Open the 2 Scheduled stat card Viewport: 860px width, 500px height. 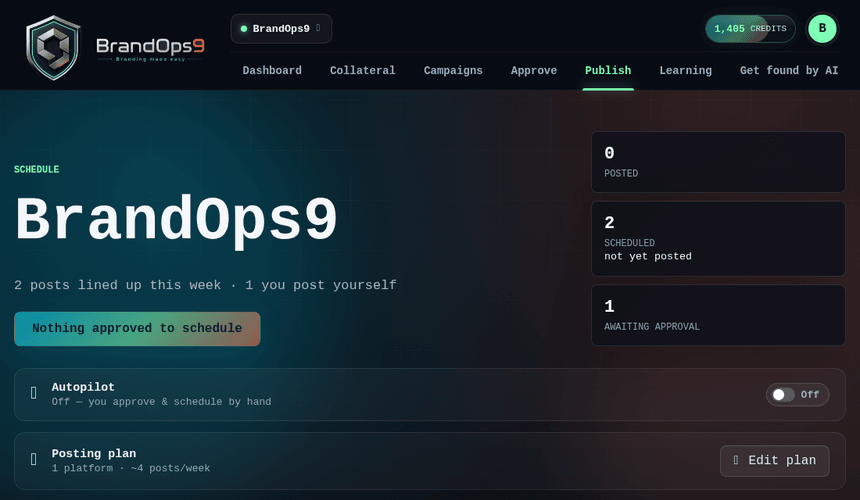[x=718, y=238]
